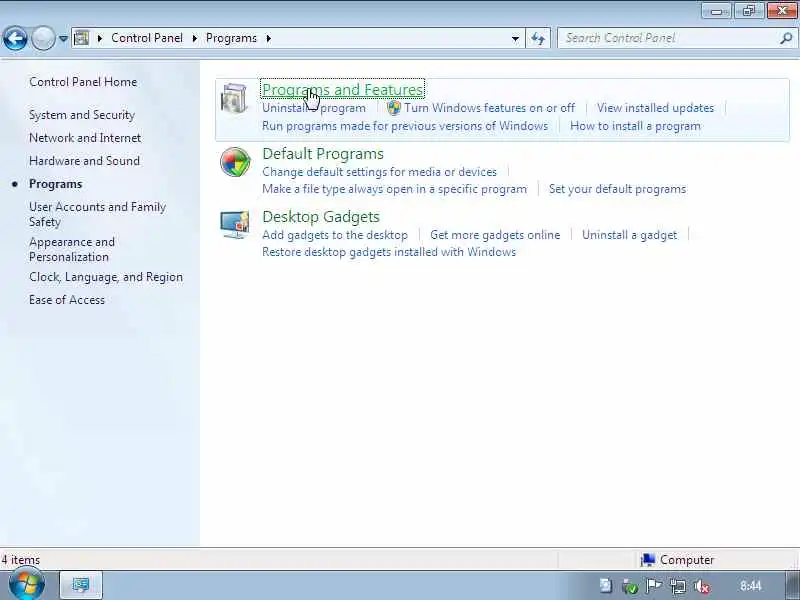Open the Windows Start button
The width and height of the screenshot is (800, 600).
[x=27, y=585]
